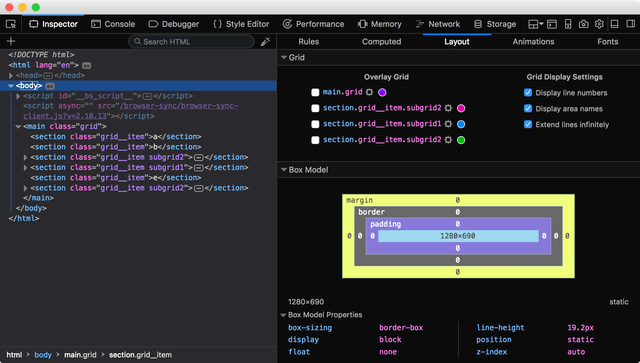Open the iframe target selector

point(535,24)
